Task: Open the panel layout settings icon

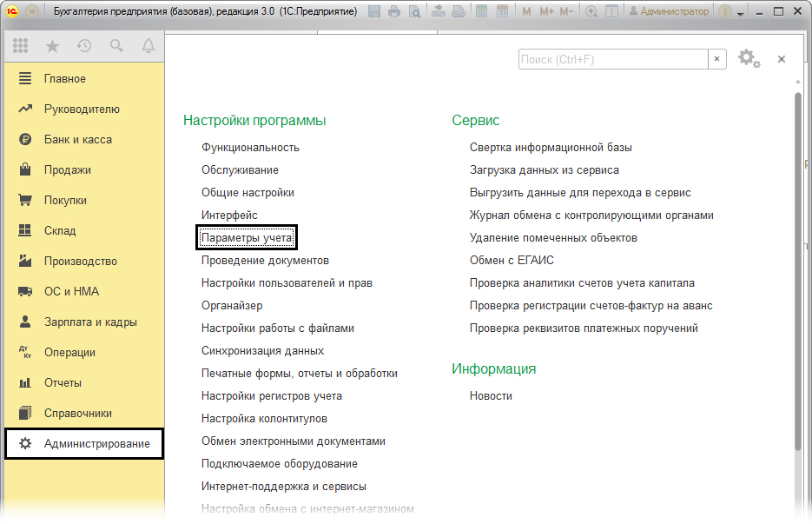Action: [x=611, y=11]
